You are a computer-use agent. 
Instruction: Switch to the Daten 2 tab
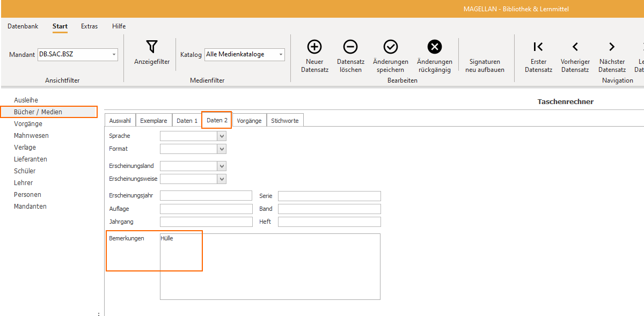click(217, 121)
